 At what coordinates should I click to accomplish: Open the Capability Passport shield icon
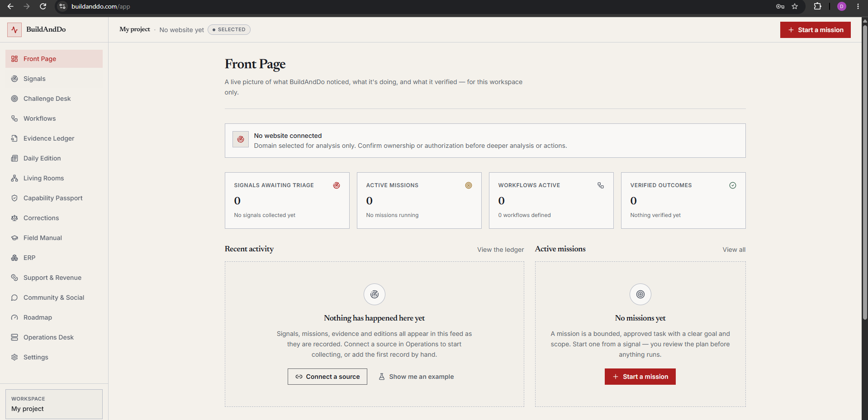14,198
